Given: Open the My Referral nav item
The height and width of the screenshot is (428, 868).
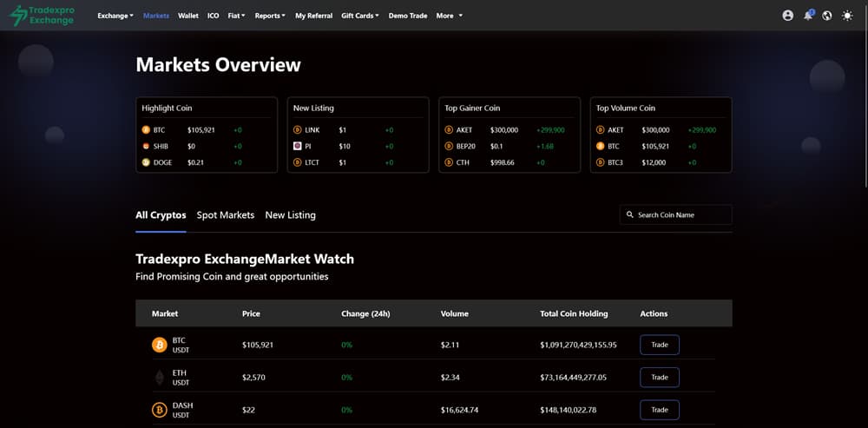Looking at the screenshot, I should coord(314,16).
